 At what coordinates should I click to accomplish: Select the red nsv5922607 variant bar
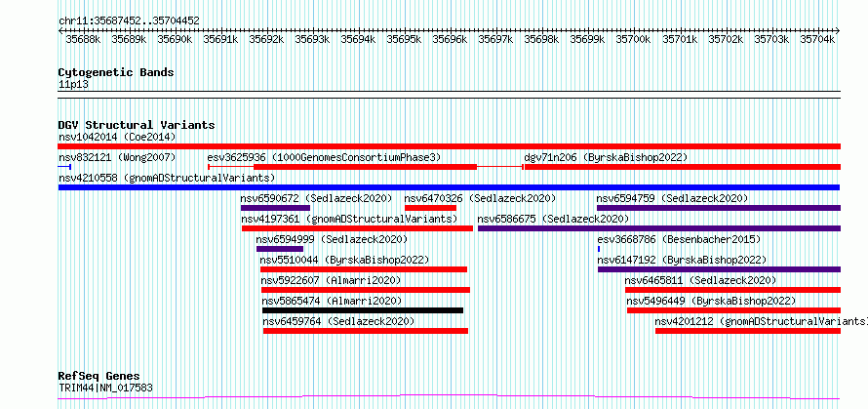coord(366,290)
